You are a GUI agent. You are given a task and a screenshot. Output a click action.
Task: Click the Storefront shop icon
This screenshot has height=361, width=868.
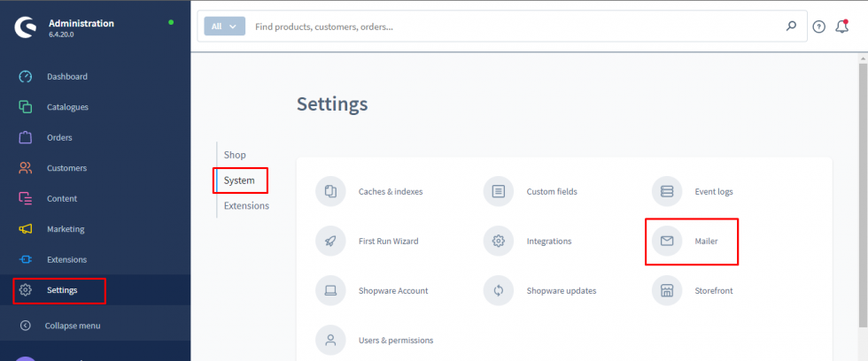coord(667,290)
